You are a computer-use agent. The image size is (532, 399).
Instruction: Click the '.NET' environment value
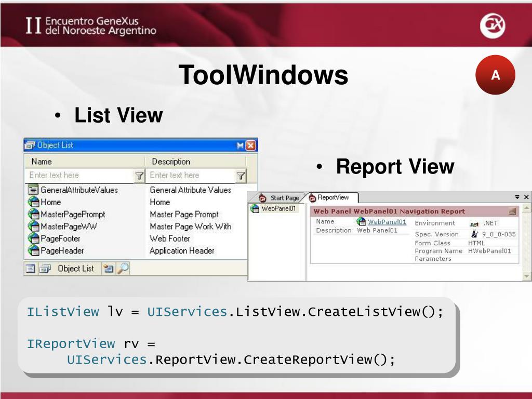point(490,223)
